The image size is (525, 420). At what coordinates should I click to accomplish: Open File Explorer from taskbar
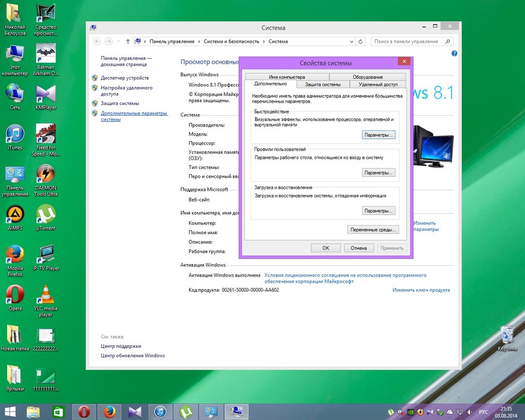click(x=33, y=412)
